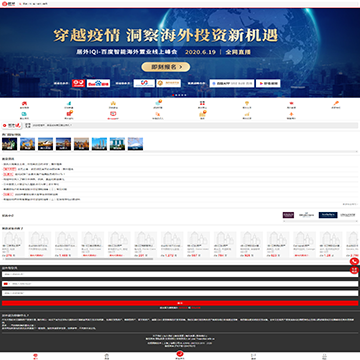Open the first red-tagged news headline
Viewport: 360px width, 360px height.
pos(38,169)
